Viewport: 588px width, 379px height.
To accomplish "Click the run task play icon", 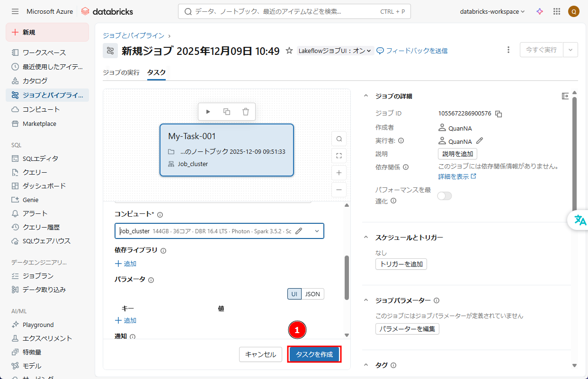I will (208, 112).
